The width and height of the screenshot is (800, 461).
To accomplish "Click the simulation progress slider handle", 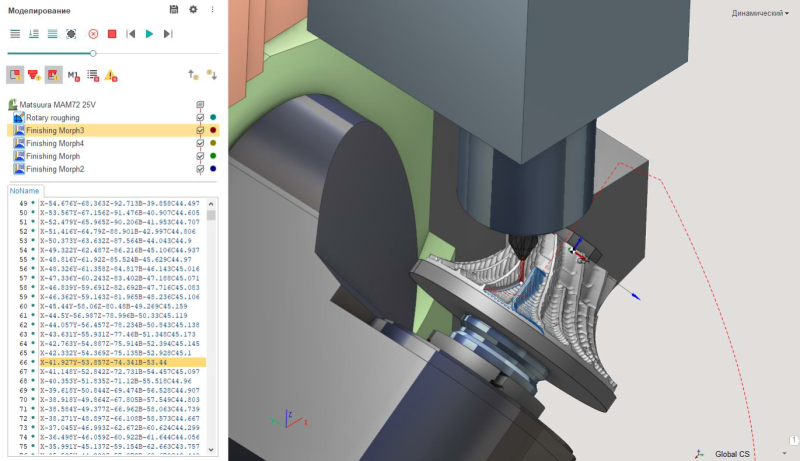I will pyautogui.click(x=93, y=53).
